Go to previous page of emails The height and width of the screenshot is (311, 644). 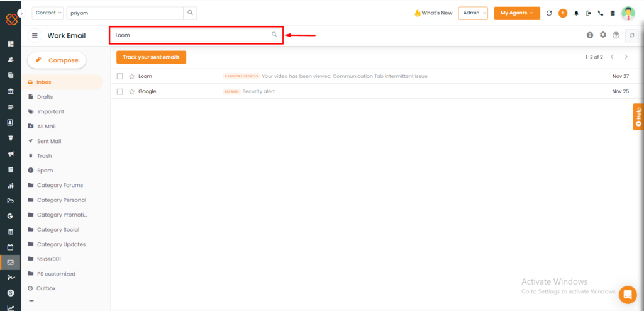612,57
